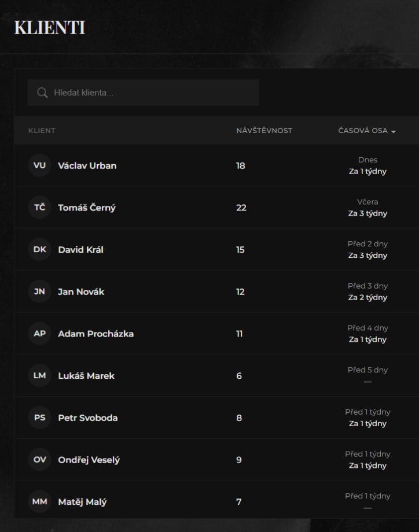
Task: Click the JN avatar badge
Action: (39, 291)
